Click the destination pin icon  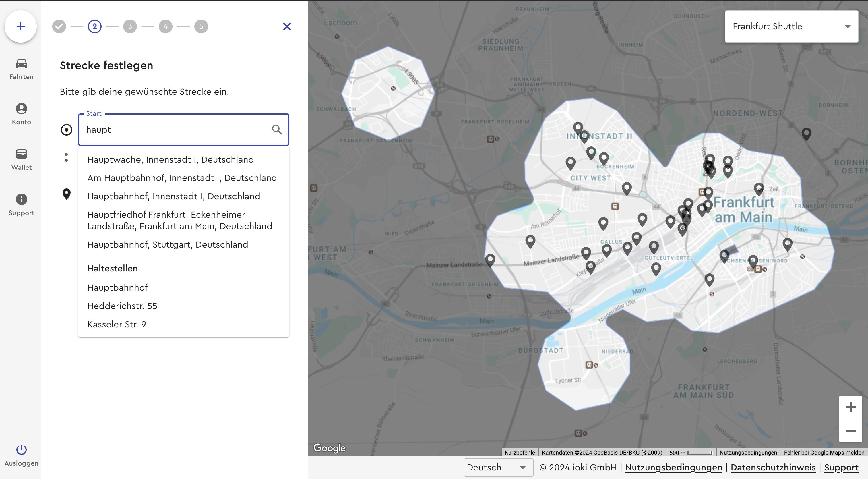(66, 194)
